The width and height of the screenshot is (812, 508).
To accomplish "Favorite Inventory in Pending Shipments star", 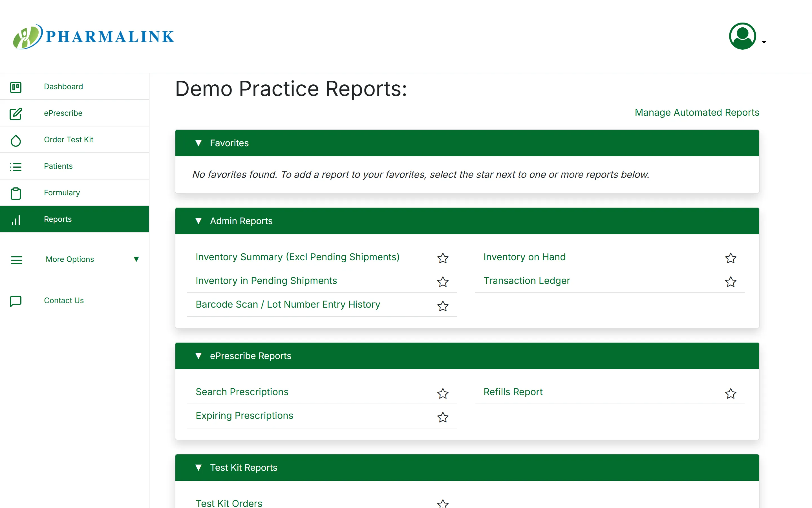I will (x=443, y=282).
